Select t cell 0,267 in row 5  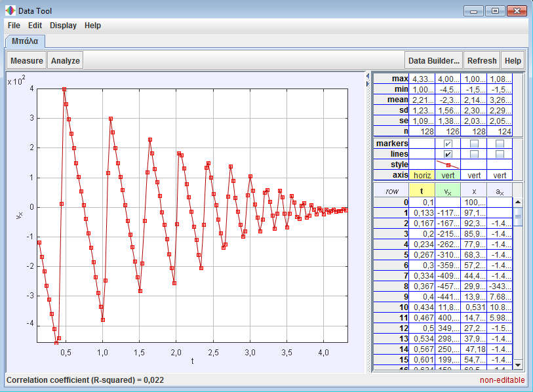[422, 255]
